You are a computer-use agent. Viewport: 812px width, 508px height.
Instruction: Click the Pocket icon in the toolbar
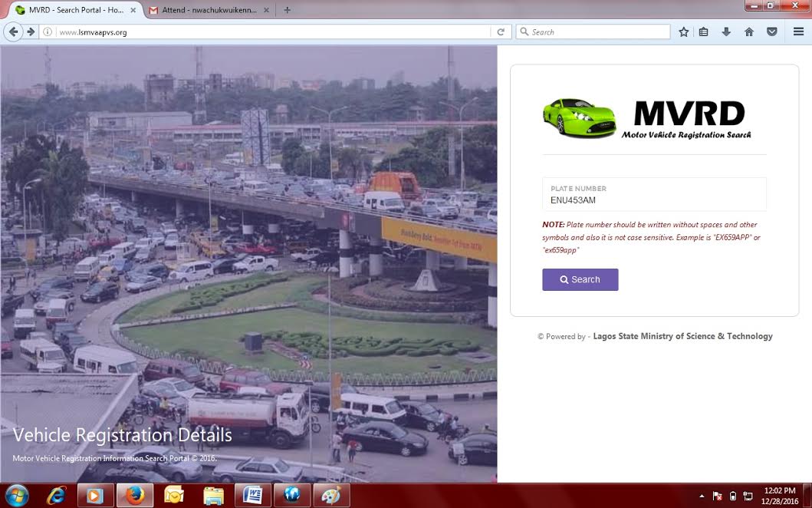click(772, 32)
